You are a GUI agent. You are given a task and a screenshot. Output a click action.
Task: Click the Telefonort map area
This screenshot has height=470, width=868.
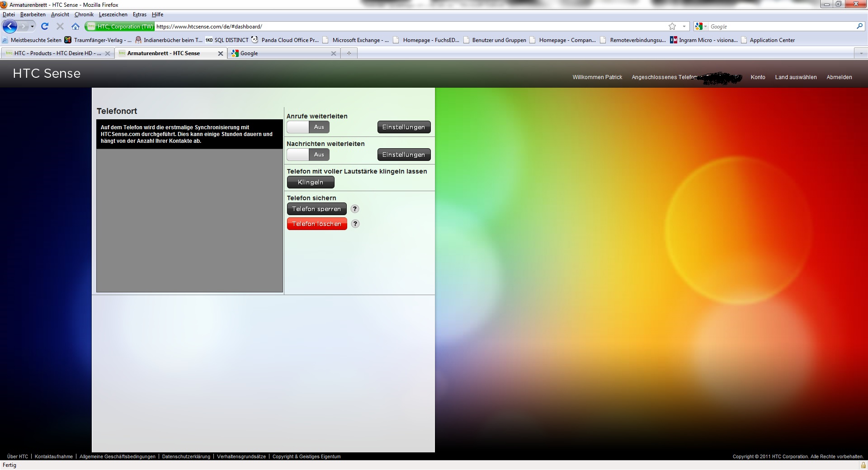click(x=189, y=221)
